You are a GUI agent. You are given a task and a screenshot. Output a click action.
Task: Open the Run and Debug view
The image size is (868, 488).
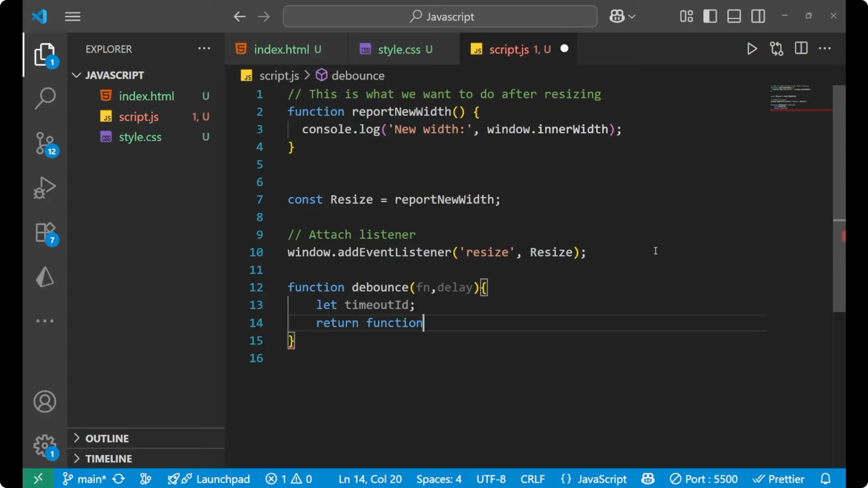(x=45, y=188)
